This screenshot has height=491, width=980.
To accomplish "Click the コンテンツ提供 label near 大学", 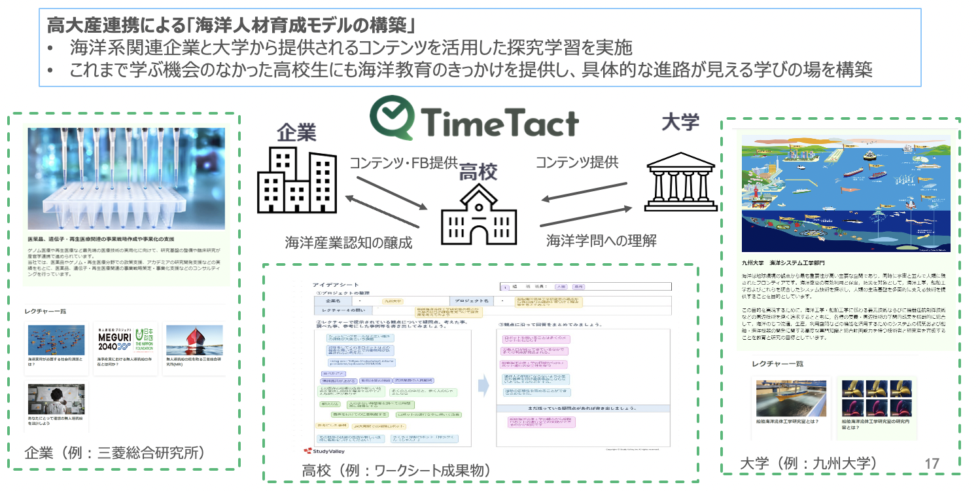I will tap(577, 162).
